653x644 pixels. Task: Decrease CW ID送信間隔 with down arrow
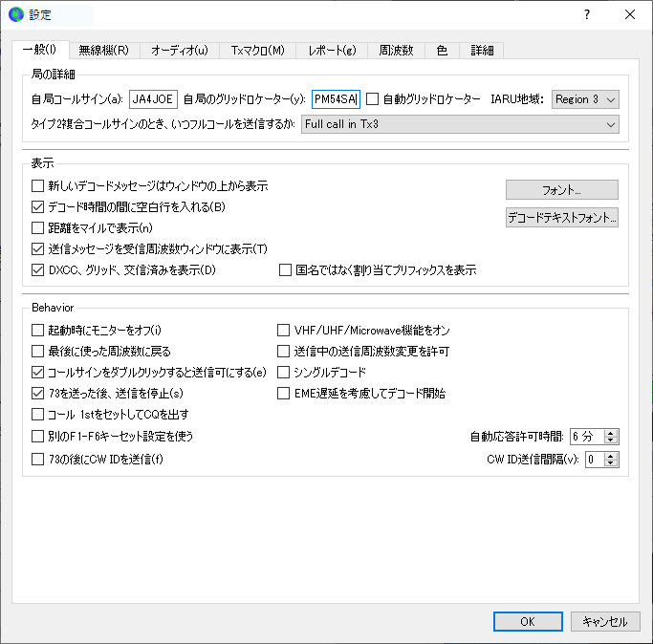pyautogui.click(x=611, y=462)
